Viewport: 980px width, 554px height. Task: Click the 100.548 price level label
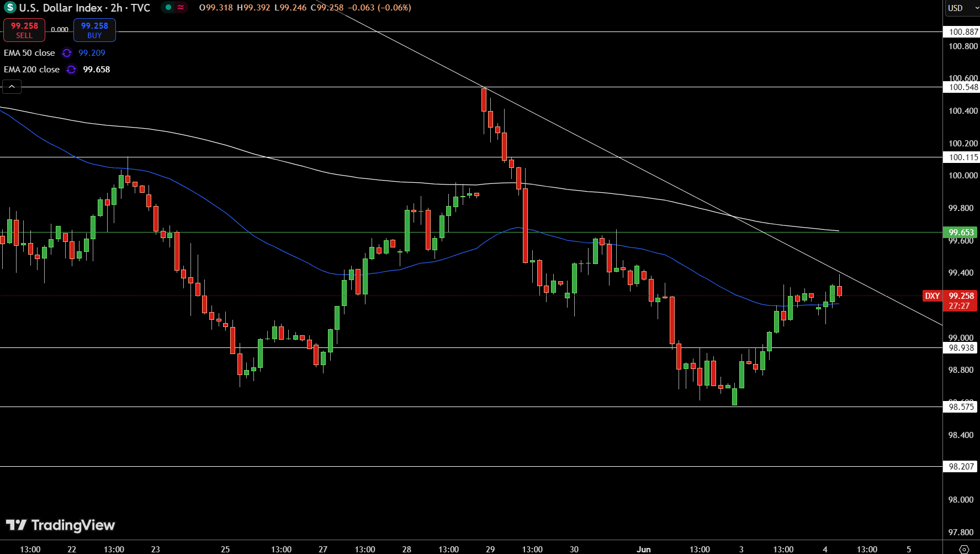point(961,87)
